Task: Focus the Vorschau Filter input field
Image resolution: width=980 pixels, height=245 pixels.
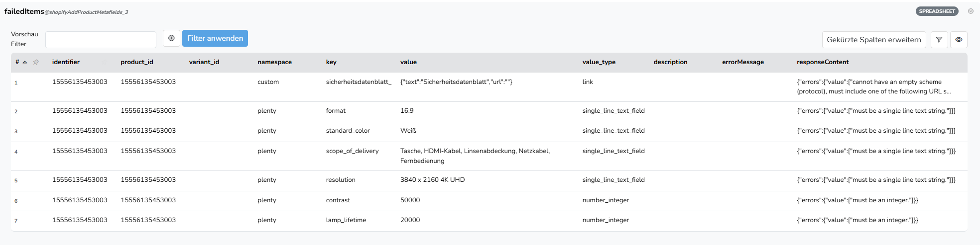Action: tap(101, 40)
